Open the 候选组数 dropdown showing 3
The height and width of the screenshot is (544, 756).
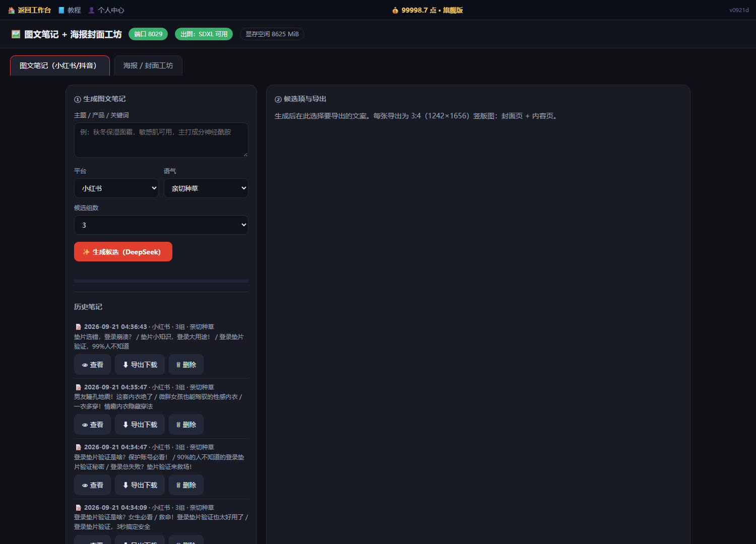click(161, 225)
